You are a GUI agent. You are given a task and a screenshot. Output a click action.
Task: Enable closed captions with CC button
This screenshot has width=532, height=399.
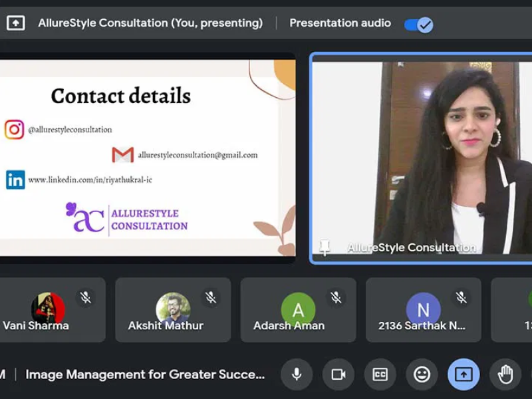(380, 374)
